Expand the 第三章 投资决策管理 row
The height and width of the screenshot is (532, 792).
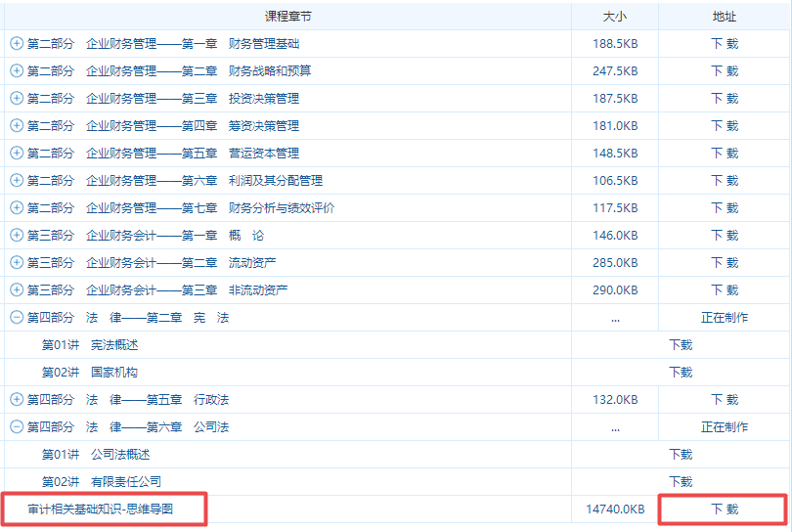point(17,98)
